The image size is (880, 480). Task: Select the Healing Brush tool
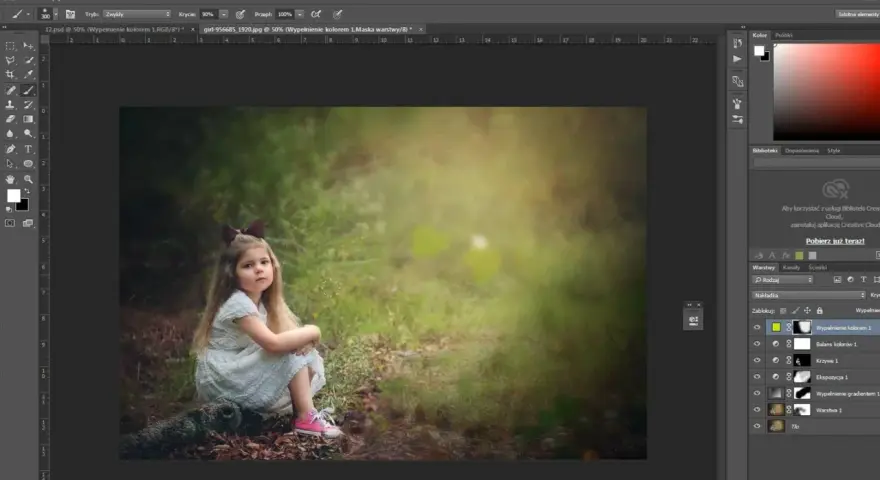point(10,90)
